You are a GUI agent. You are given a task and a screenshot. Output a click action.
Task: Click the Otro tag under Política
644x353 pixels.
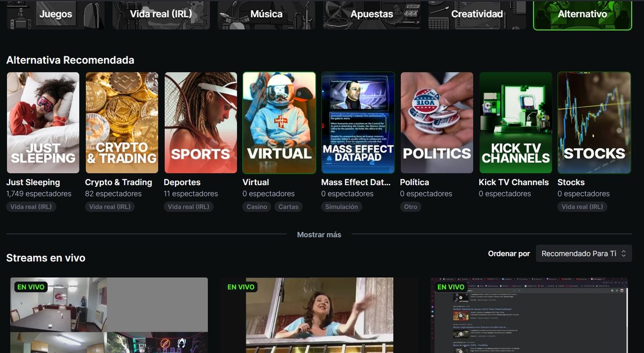click(411, 207)
